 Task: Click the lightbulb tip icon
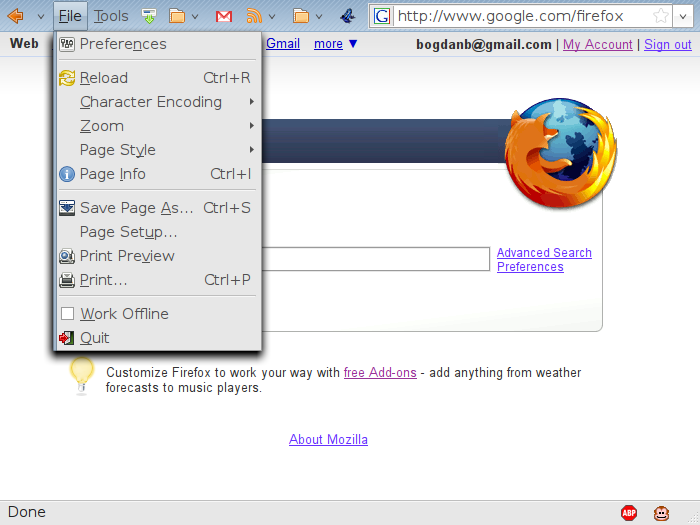(x=82, y=376)
